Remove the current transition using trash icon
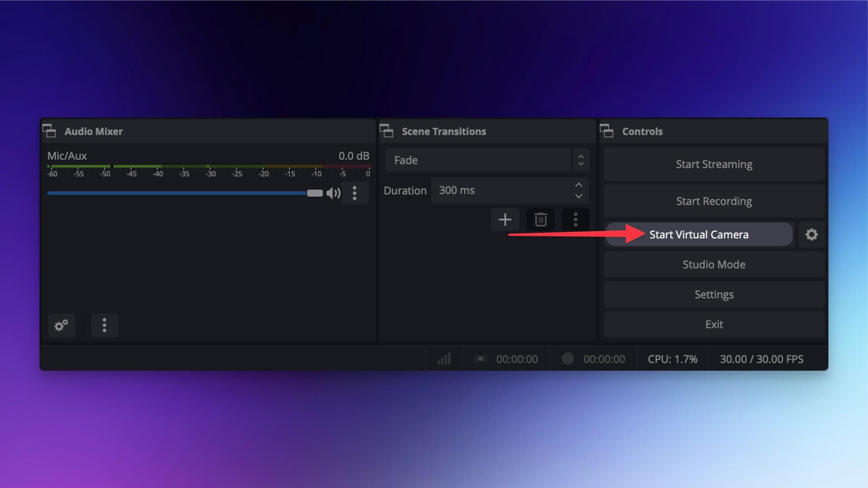The height and width of the screenshot is (488, 868). (x=540, y=219)
